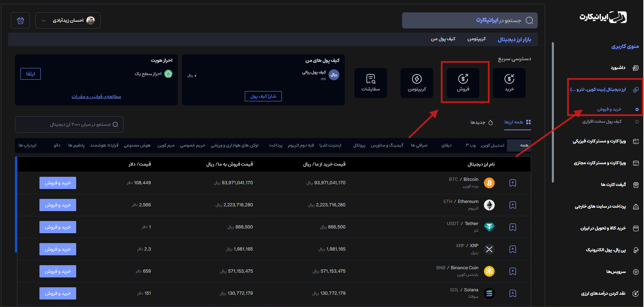644x307 pixels.
Task: Open ویزا کارت و مسترکارت مجازی menu
Action: coord(606,163)
